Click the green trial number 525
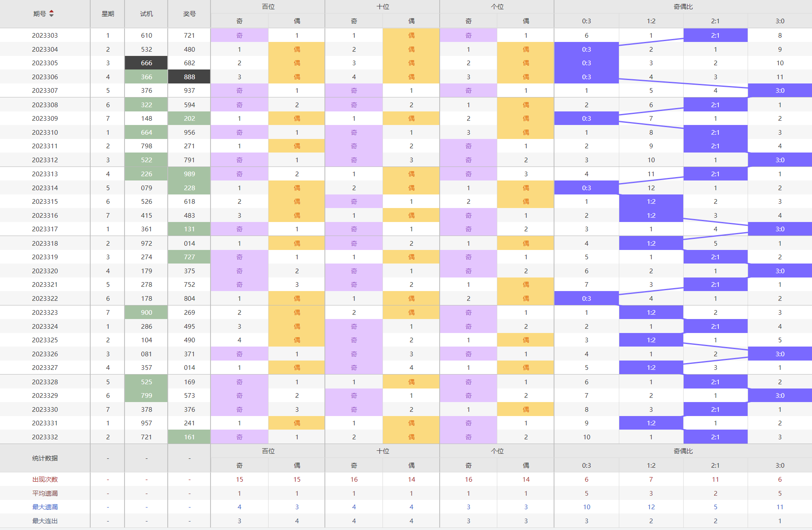 (x=146, y=382)
